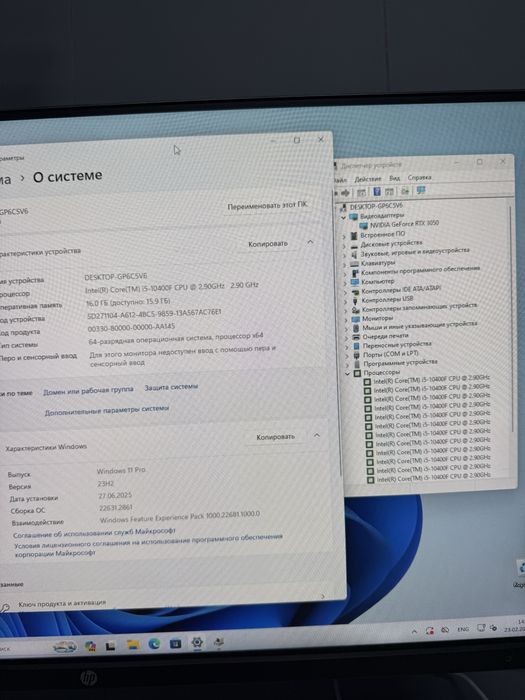Click the processor value Intel Core i5-10400F text
Image resolution: width=525 pixels, height=700 pixels.
coord(171,287)
